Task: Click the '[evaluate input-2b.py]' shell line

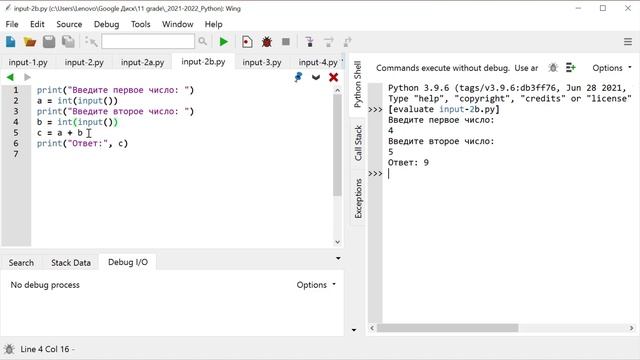Action: (x=443, y=109)
